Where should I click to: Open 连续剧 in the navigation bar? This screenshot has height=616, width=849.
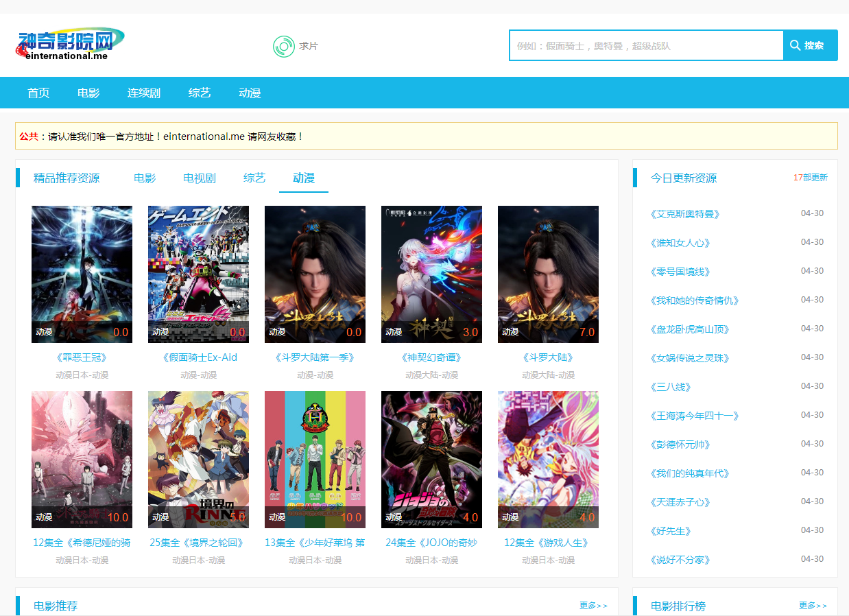point(144,93)
